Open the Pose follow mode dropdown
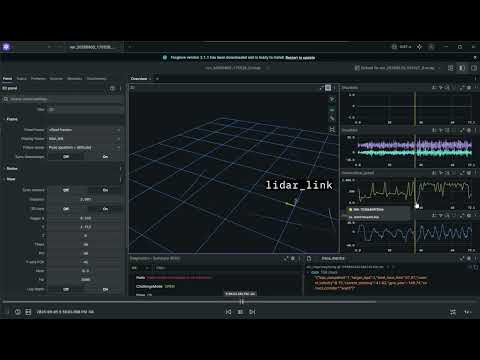The height and width of the screenshot is (360, 480). [85, 147]
